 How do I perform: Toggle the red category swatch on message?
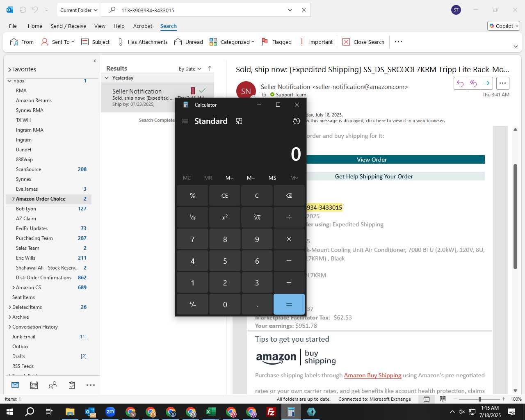[x=193, y=91]
